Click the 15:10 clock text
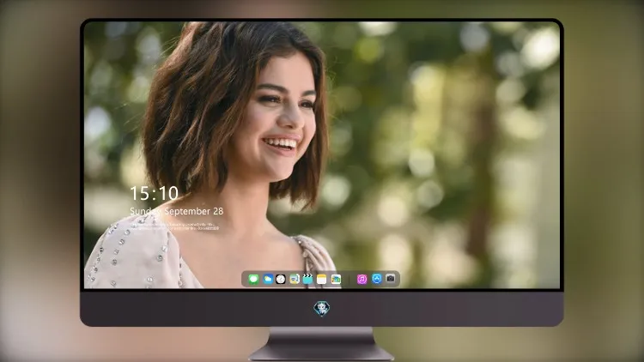Viewport: 644px width, 362px height. [154, 193]
